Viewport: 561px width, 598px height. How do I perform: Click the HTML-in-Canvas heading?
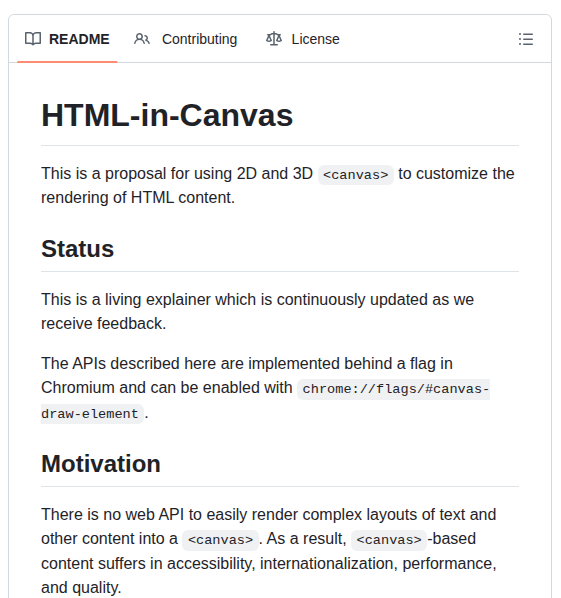(167, 115)
